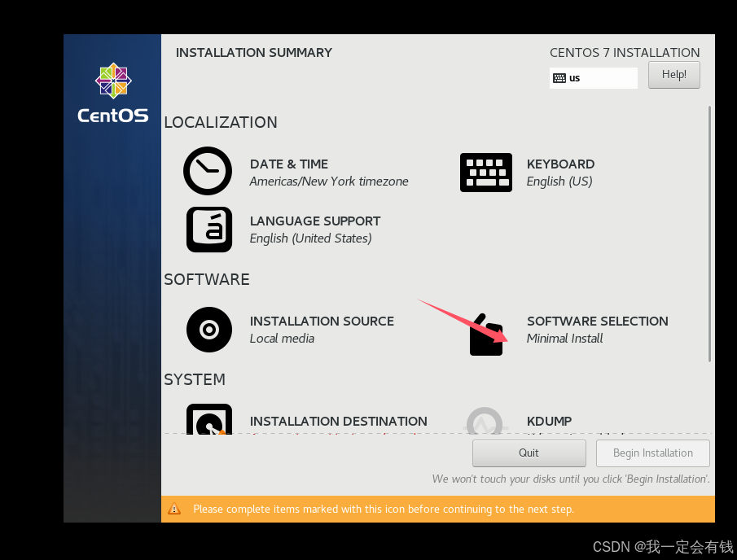Click the vertical scrollbar of the summary

tap(709, 234)
